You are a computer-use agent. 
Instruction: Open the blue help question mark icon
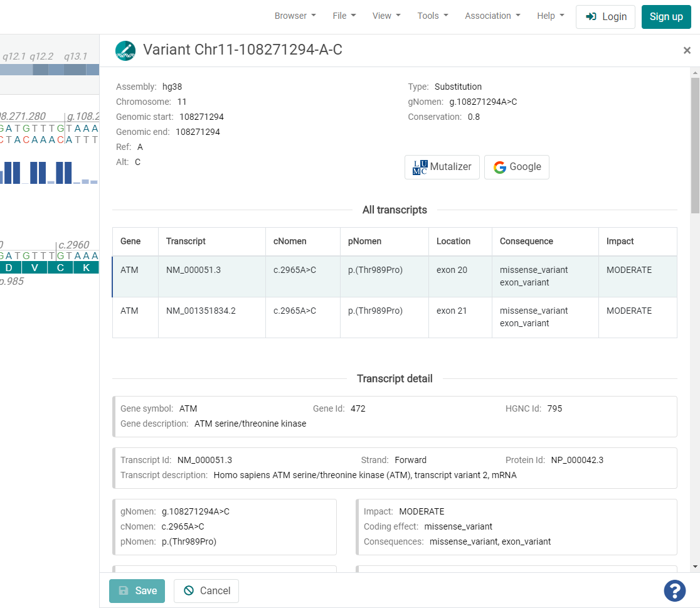[x=674, y=590]
